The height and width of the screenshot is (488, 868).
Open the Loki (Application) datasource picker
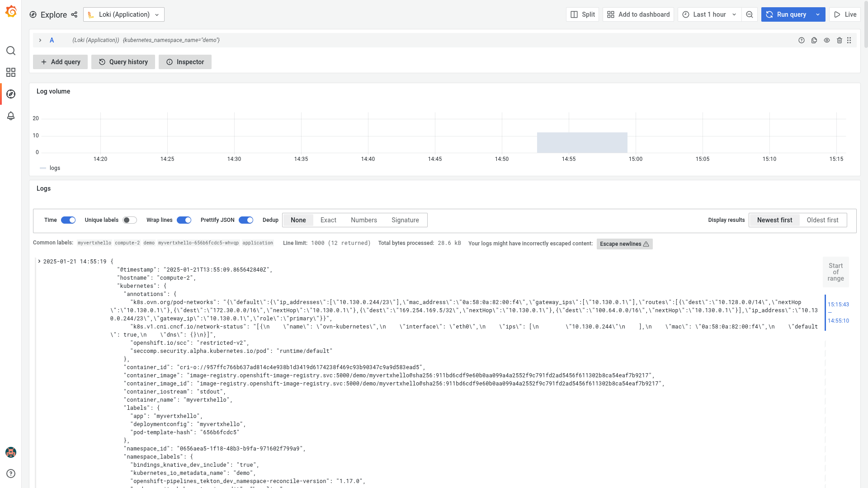[123, 14]
